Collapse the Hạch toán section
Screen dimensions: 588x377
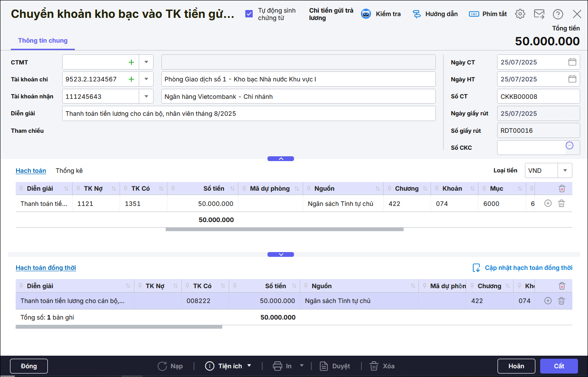[x=281, y=254]
